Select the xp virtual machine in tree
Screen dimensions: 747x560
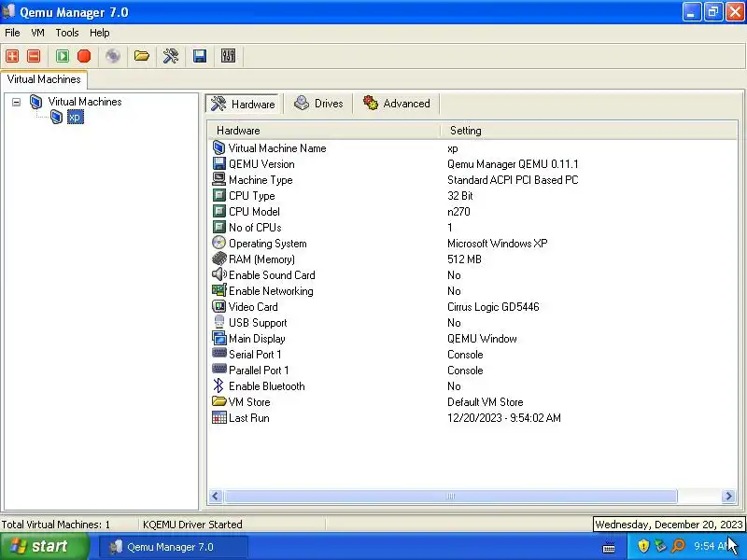click(x=76, y=118)
